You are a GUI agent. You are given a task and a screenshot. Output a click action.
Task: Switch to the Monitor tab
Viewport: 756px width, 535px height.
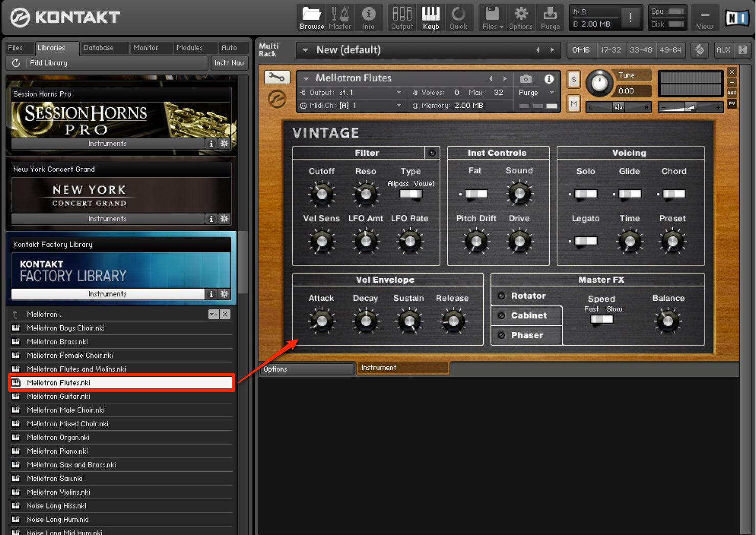coord(146,47)
